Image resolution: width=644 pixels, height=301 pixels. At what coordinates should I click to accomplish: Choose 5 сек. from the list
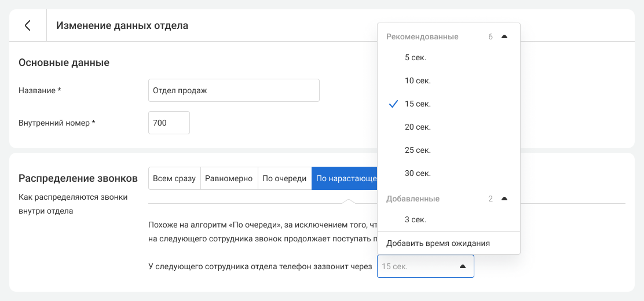pos(415,57)
